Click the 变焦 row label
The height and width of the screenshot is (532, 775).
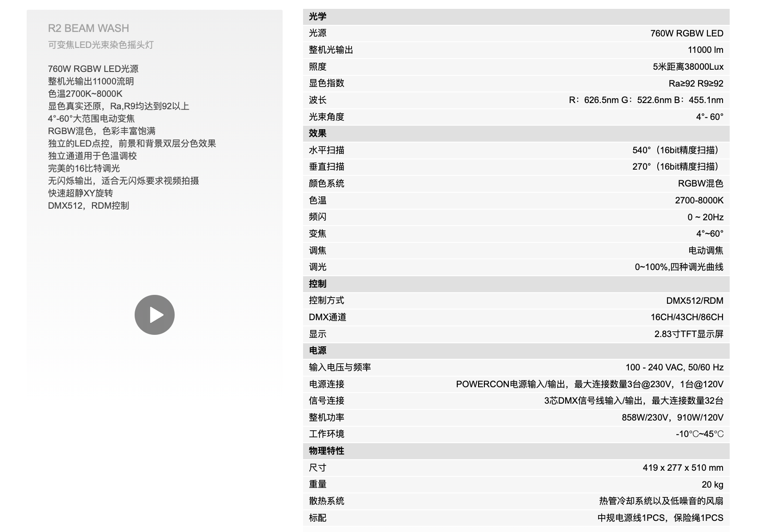pyautogui.click(x=318, y=234)
